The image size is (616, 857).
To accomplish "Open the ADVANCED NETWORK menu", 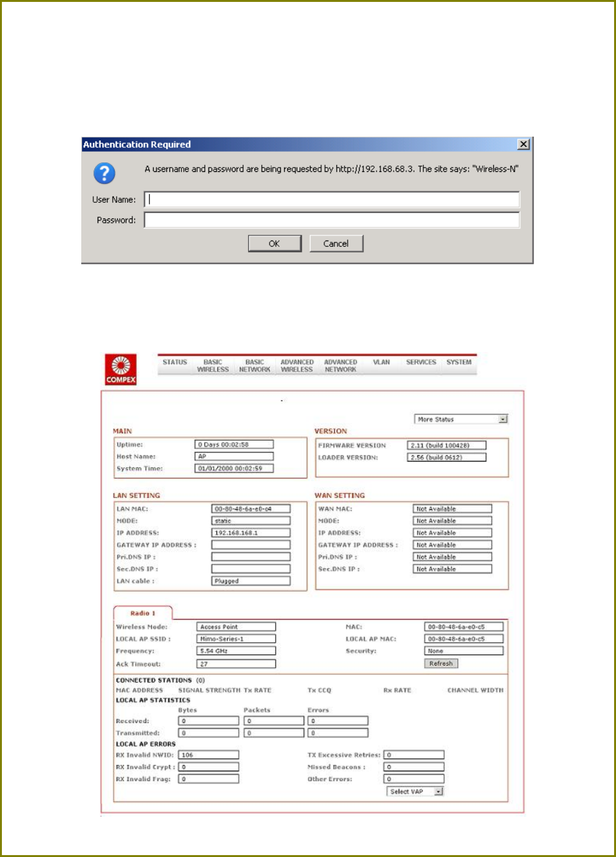I will [x=340, y=366].
